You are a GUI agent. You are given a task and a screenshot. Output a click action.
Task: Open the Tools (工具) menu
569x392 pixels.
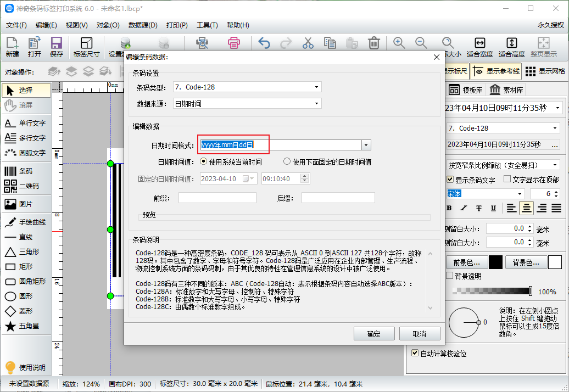point(207,25)
